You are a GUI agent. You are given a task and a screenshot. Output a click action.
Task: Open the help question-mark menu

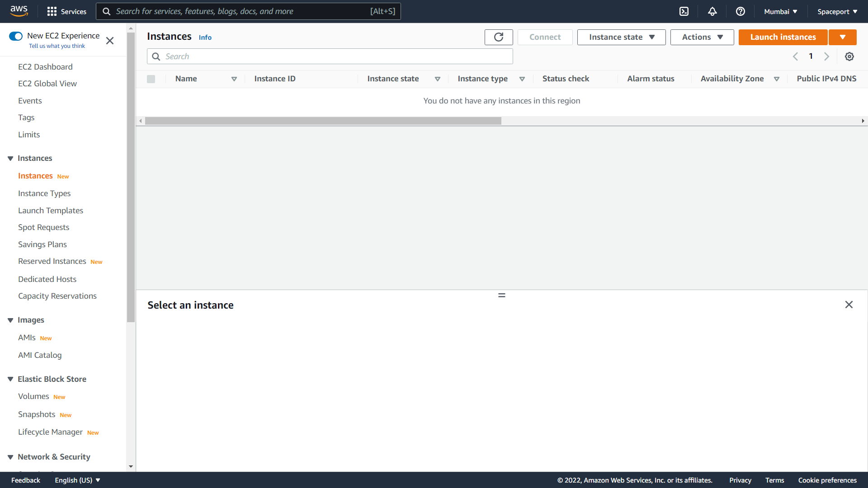pos(741,11)
